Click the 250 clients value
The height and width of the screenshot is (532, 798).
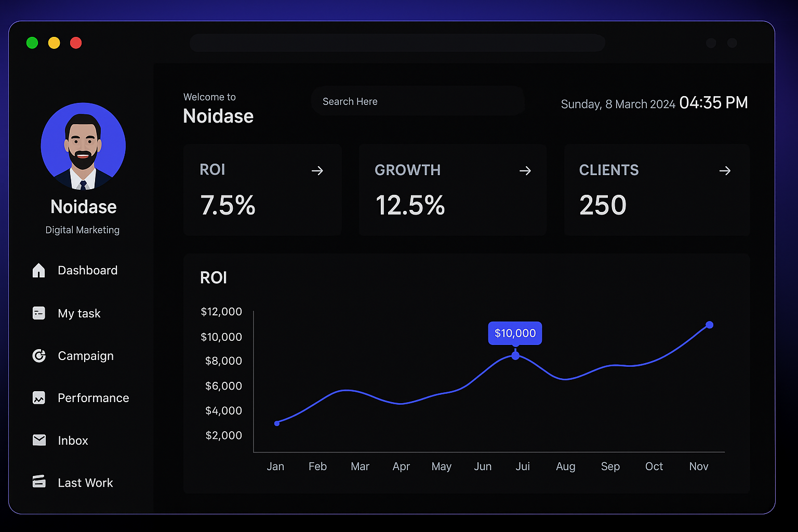(603, 205)
